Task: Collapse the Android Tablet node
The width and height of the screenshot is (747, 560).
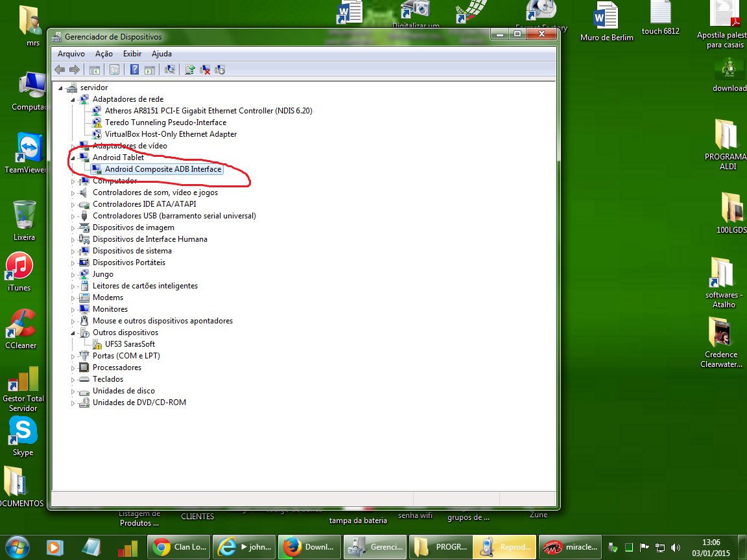Action: pos(73,157)
